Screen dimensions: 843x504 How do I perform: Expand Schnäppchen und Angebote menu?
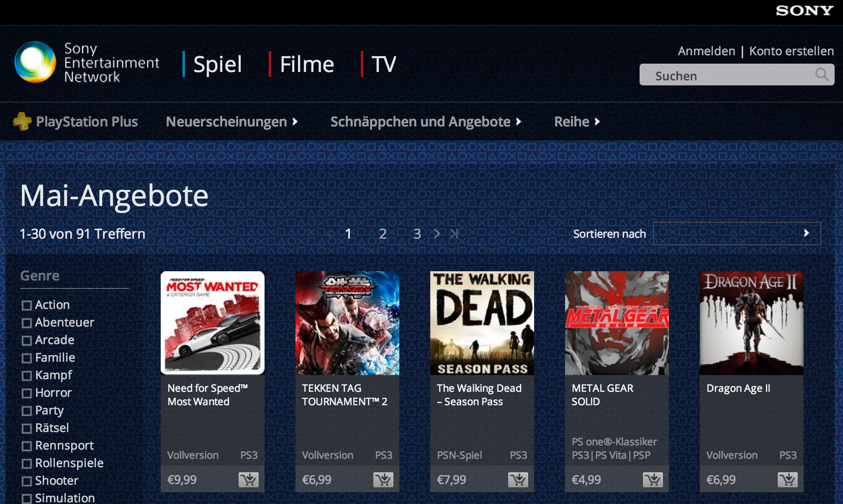(x=426, y=122)
